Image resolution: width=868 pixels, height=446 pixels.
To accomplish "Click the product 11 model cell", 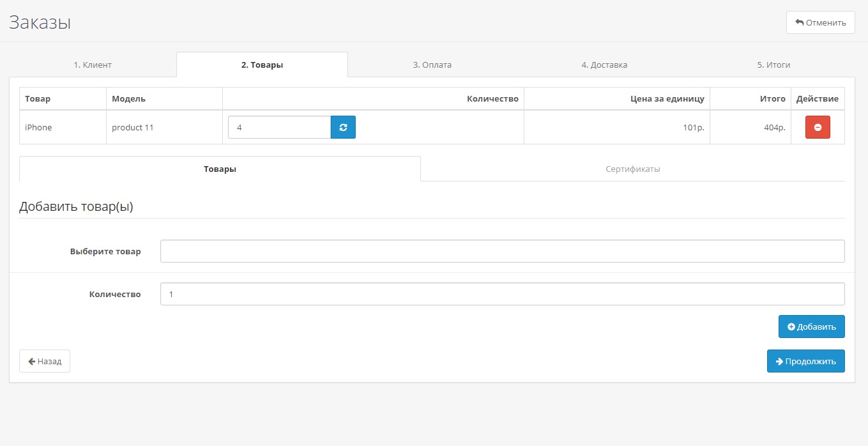I will pyautogui.click(x=133, y=127).
